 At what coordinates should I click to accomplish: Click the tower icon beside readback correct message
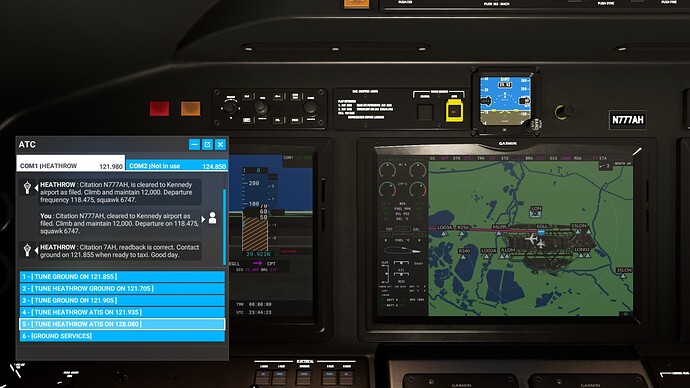click(27, 250)
